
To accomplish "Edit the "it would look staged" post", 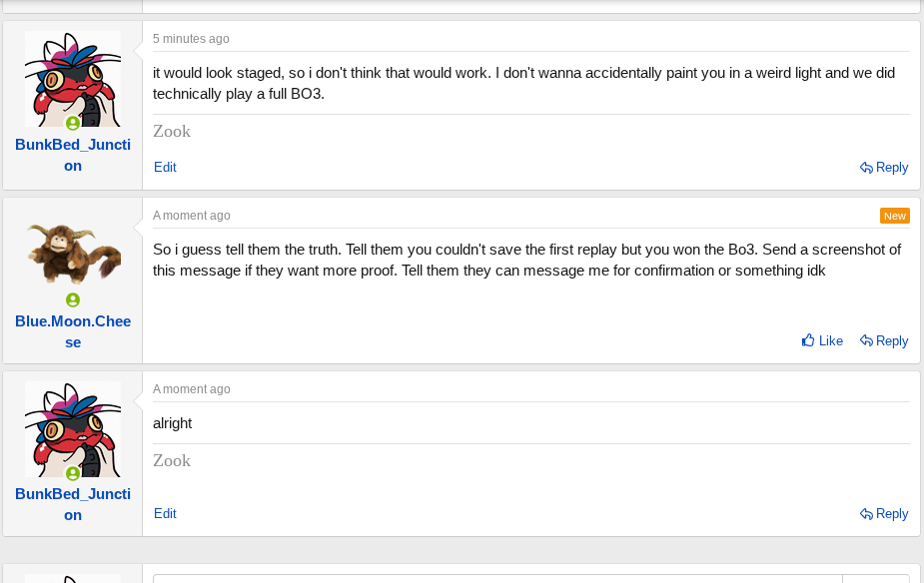I will pyautogui.click(x=165, y=168).
